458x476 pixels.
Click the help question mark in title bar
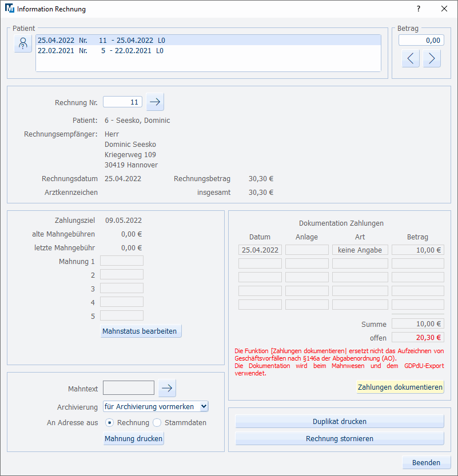click(x=419, y=9)
